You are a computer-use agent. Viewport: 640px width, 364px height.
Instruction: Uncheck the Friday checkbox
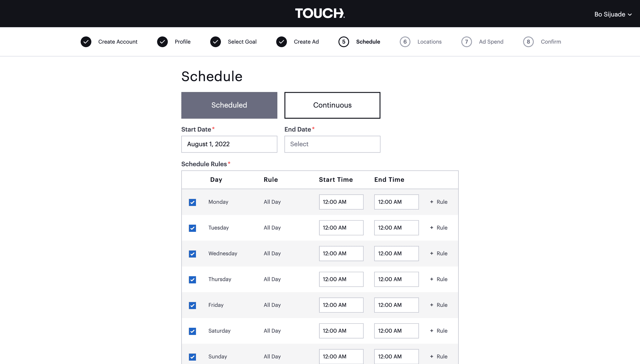[x=192, y=306]
